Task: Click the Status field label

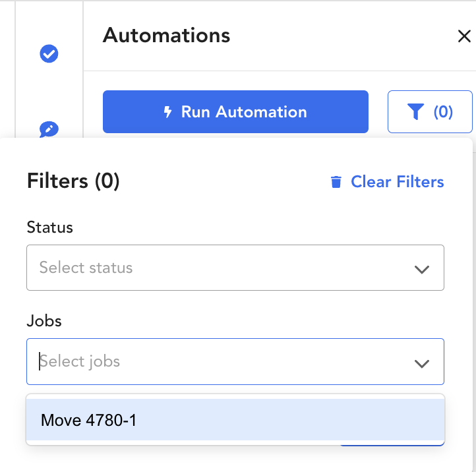Action: [x=50, y=227]
